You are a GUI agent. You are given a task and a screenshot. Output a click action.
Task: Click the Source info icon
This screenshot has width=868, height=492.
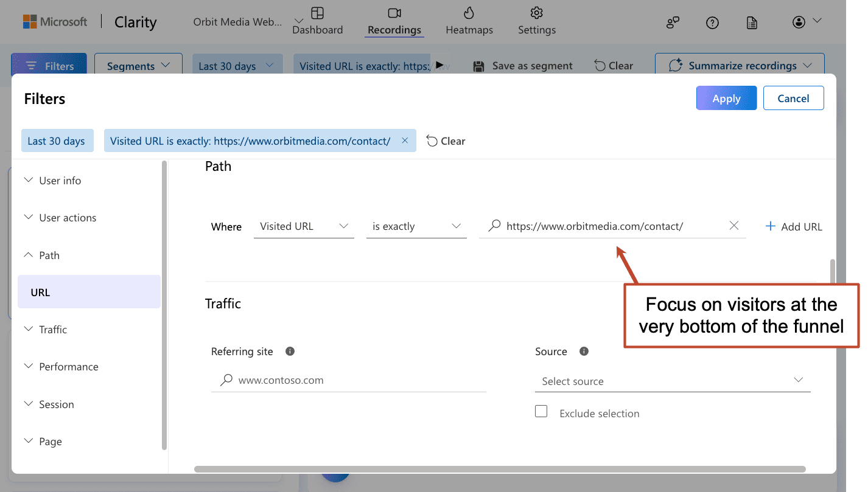584,352
